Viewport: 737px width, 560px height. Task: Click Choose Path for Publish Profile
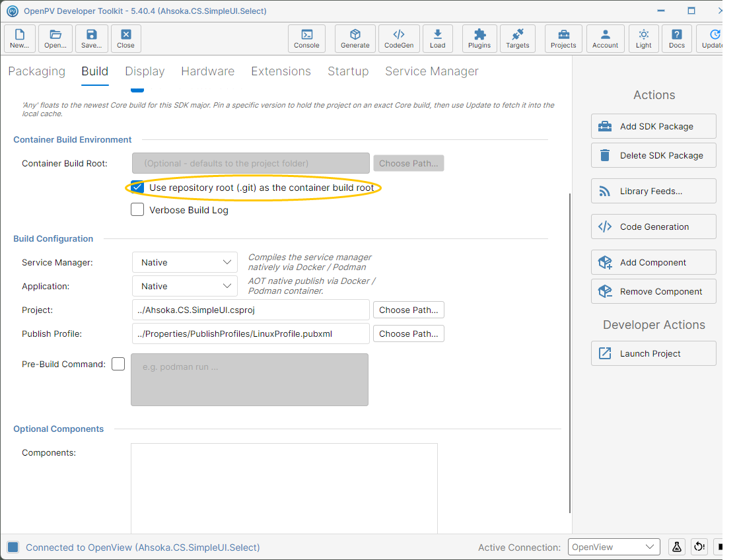[408, 333]
